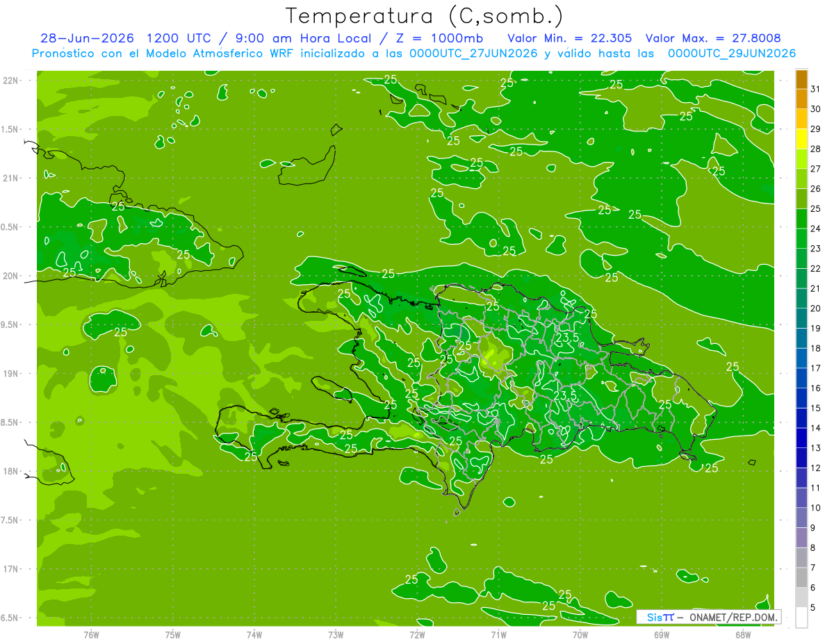Click the legend scale label '28'
Screen dimensions: 834x644
816,149
